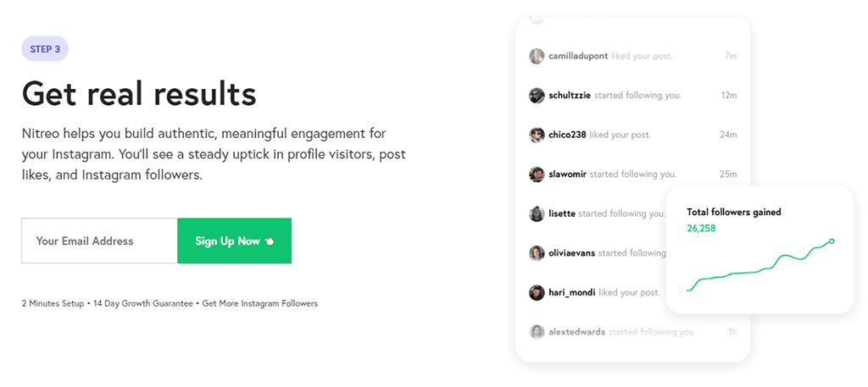Viewport: 868px width, 387px height.
Task: Click lisette's profile avatar
Action: (x=537, y=213)
